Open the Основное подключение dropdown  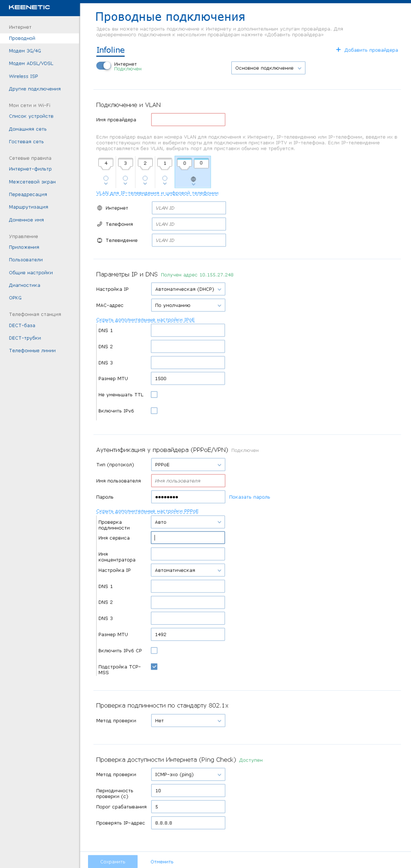[x=268, y=68]
